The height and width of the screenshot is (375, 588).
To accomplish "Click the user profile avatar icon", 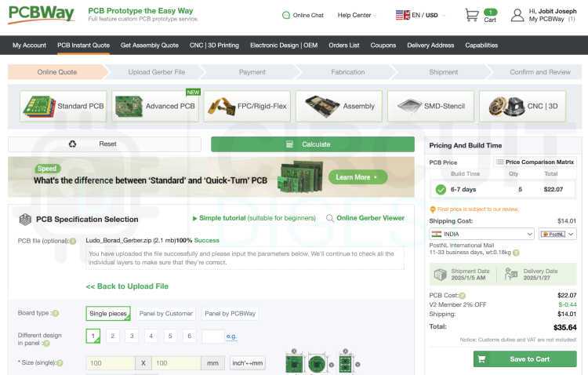I will 517,16.
